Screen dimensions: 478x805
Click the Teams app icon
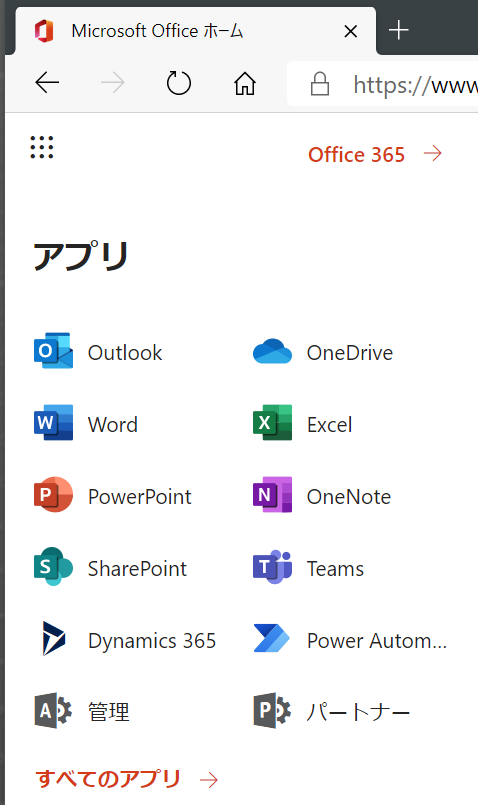[272, 567]
